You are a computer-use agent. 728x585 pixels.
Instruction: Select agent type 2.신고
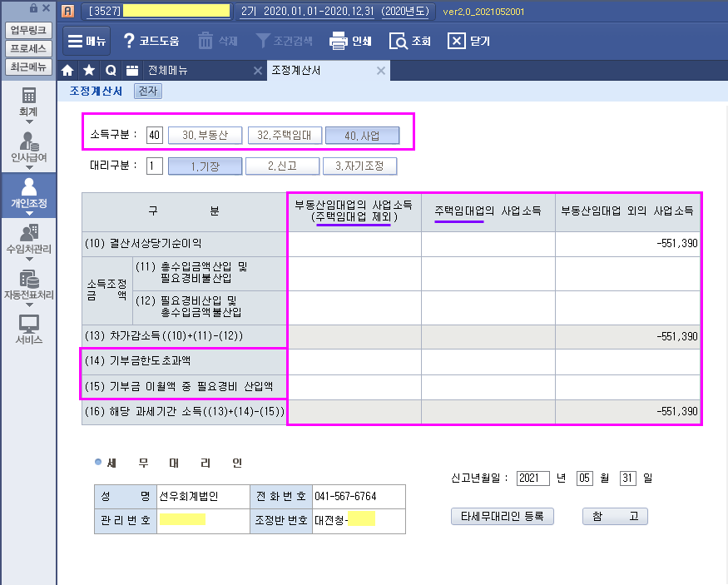[281, 166]
